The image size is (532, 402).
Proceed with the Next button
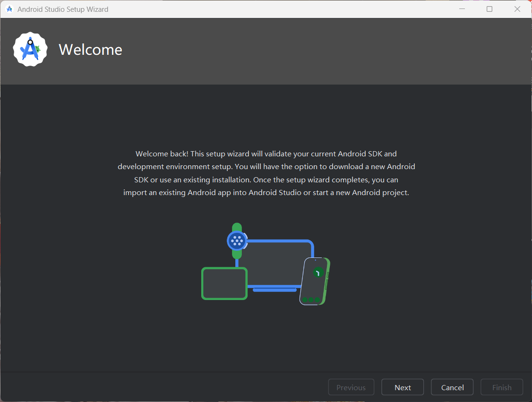pos(403,387)
